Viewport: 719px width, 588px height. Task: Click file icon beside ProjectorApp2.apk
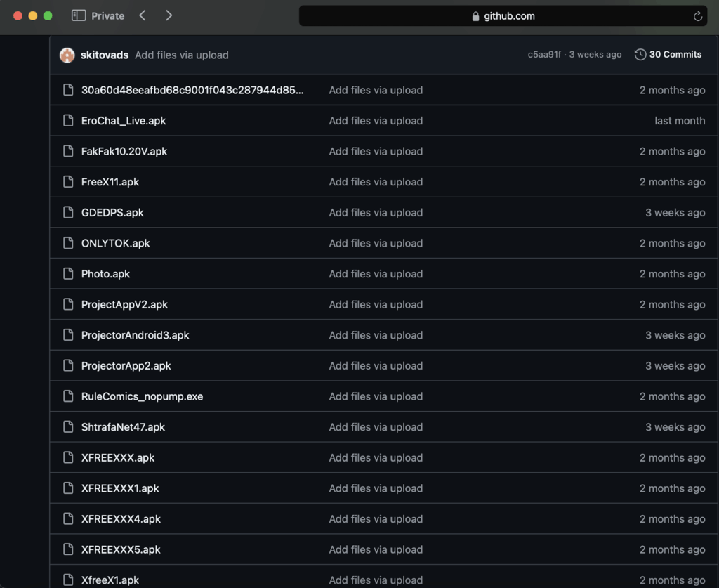pyautogui.click(x=68, y=365)
